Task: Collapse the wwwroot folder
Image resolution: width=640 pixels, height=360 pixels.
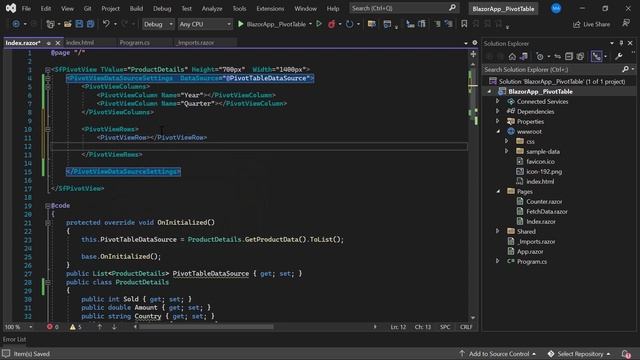Action: [x=498, y=131]
